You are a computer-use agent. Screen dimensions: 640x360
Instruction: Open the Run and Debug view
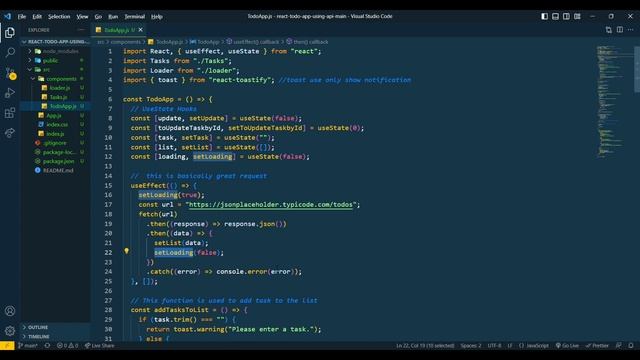pyautogui.click(x=10, y=93)
